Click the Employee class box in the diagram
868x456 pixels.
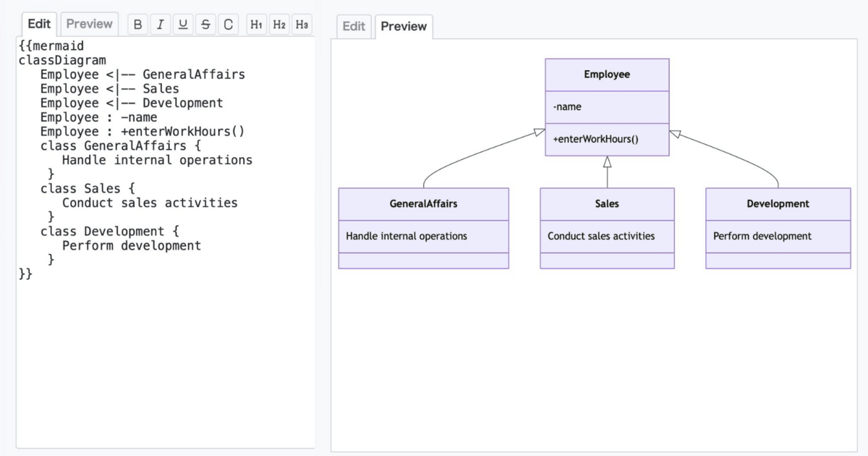pyautogui.click(x=607, y=75)
